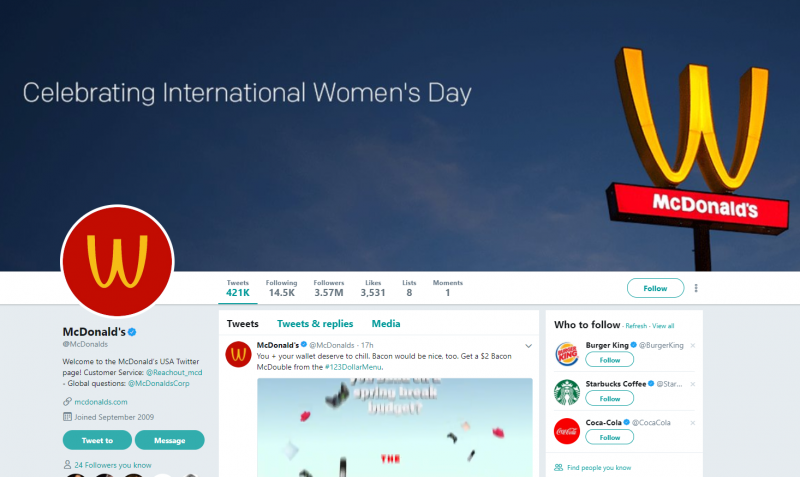Play the spring break budget video
Viewport: 800px width, 477px height.
tap(395, 428)
